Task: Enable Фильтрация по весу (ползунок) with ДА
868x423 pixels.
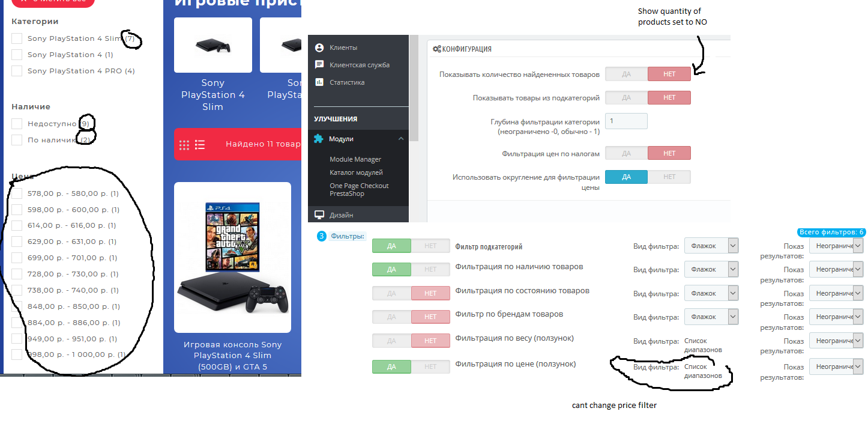Action: pos(391,341)
